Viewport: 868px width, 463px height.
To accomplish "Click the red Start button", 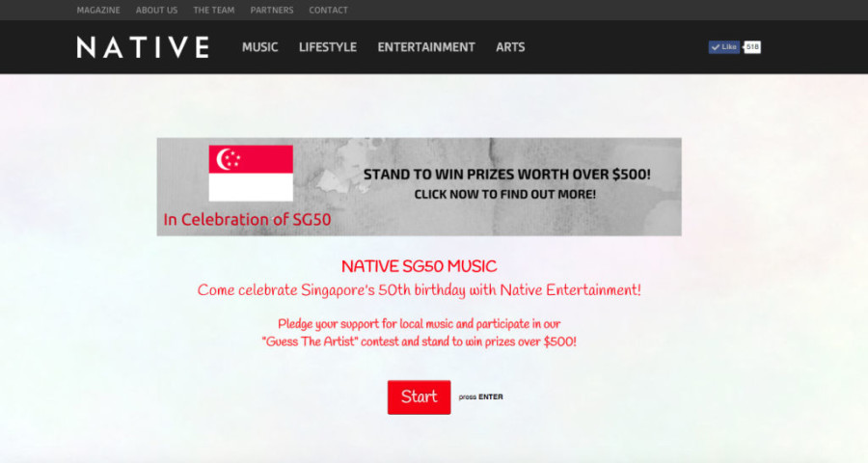I will pyautogui.click(x=420, y=397).
